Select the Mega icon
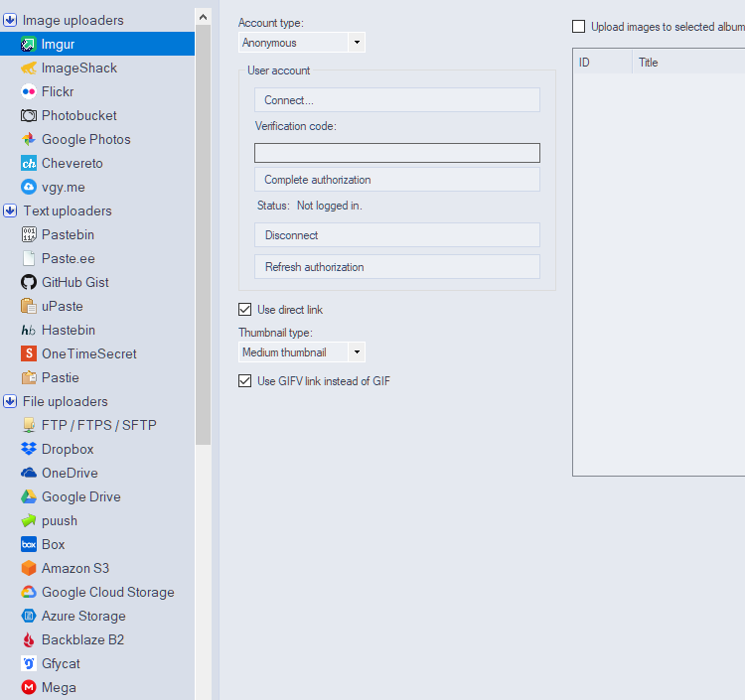Screen dimensions: 745x700 coord(29,687)
